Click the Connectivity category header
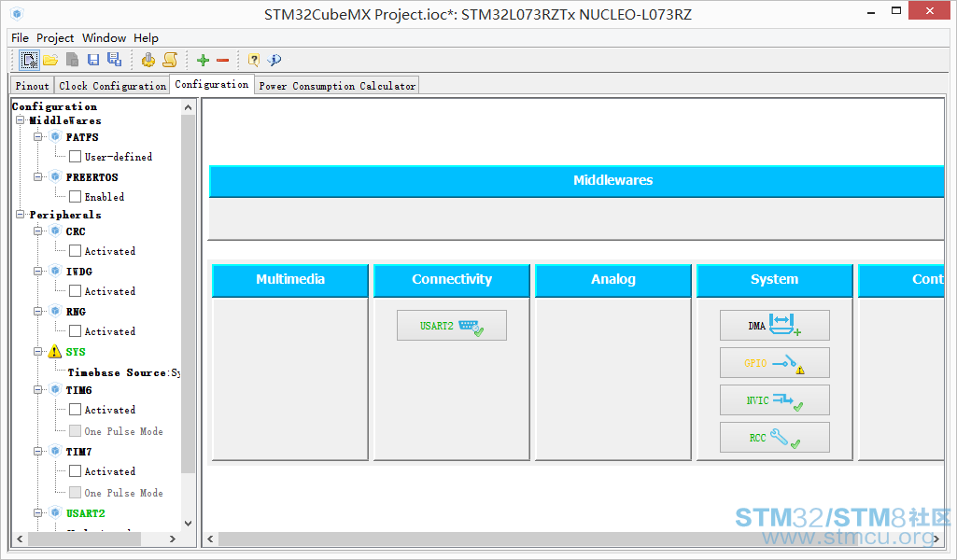957x560 pixels. (x=452, y=279)
